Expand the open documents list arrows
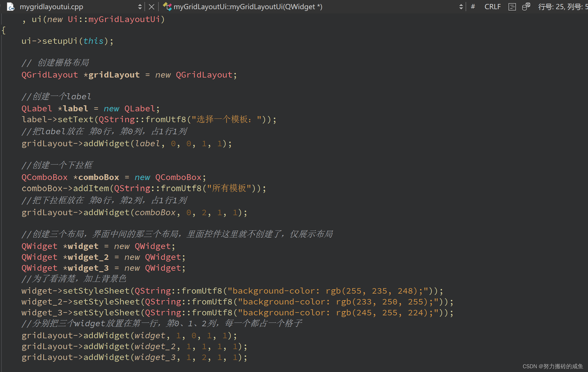Image resolution: width=588 pixels, height=372 pixels. click(140, 7)
